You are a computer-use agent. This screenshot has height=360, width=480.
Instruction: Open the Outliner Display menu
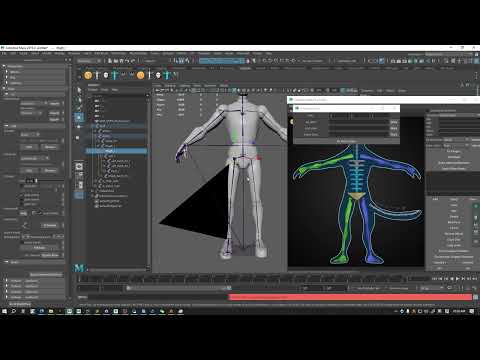(x=93, y=90)
